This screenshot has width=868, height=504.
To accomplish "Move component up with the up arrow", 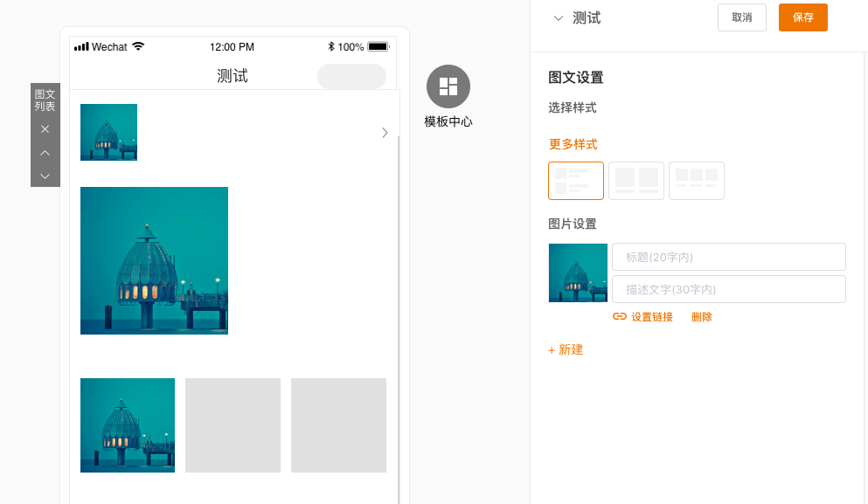I will pos(45,153).
